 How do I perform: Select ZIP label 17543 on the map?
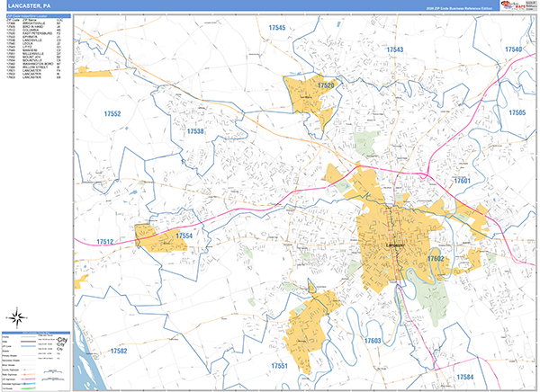click(x=394, y=49)
